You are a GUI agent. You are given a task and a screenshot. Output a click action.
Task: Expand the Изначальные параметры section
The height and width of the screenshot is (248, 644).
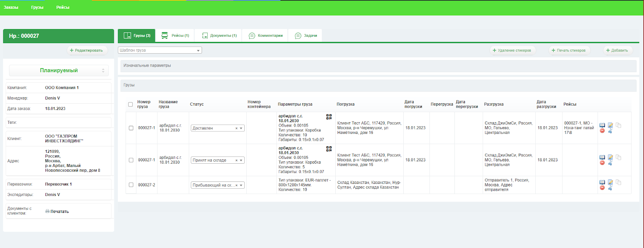pyautogui.click(x=378, y=66)
